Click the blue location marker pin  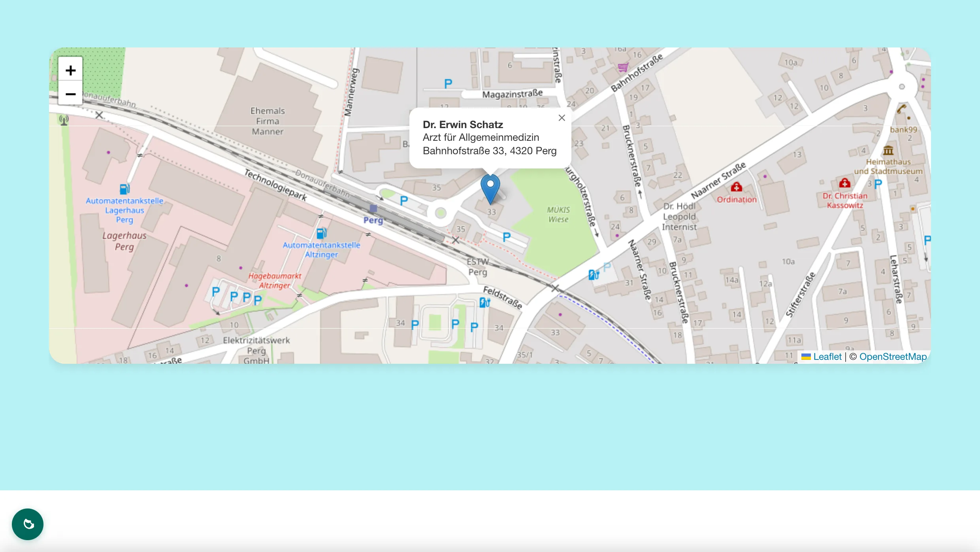pyautogui.click(x=490, y=189)
